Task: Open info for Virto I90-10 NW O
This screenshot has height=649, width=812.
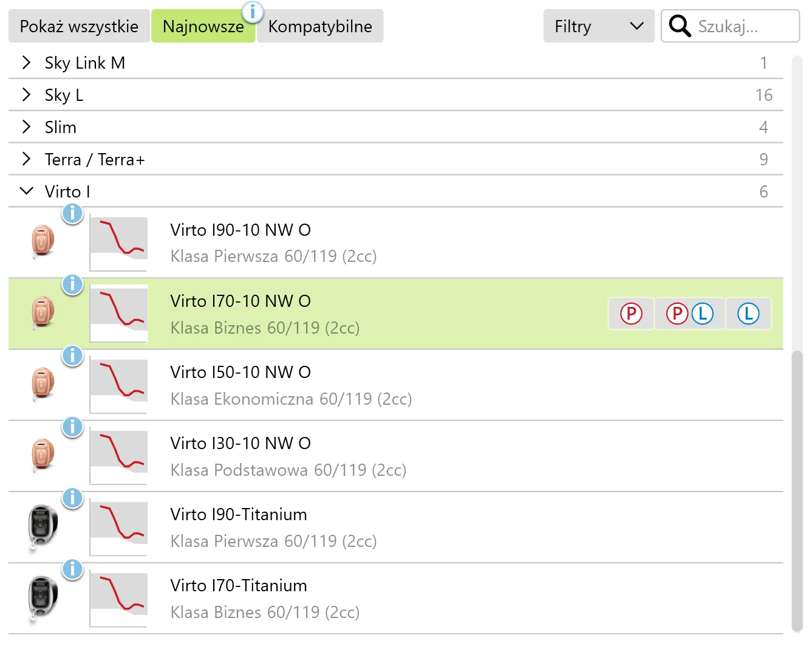Action: coord(72,213)
